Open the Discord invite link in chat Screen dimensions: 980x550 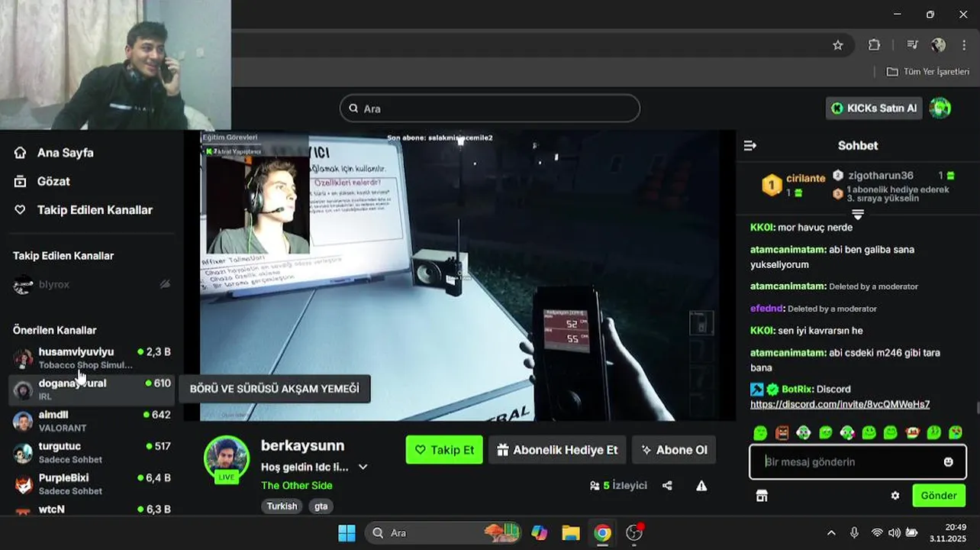click(x=840, y=404)
